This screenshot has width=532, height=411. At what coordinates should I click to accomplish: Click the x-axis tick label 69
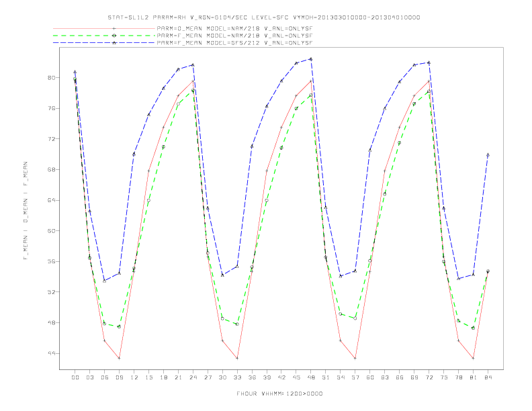[x=414, y=377]
